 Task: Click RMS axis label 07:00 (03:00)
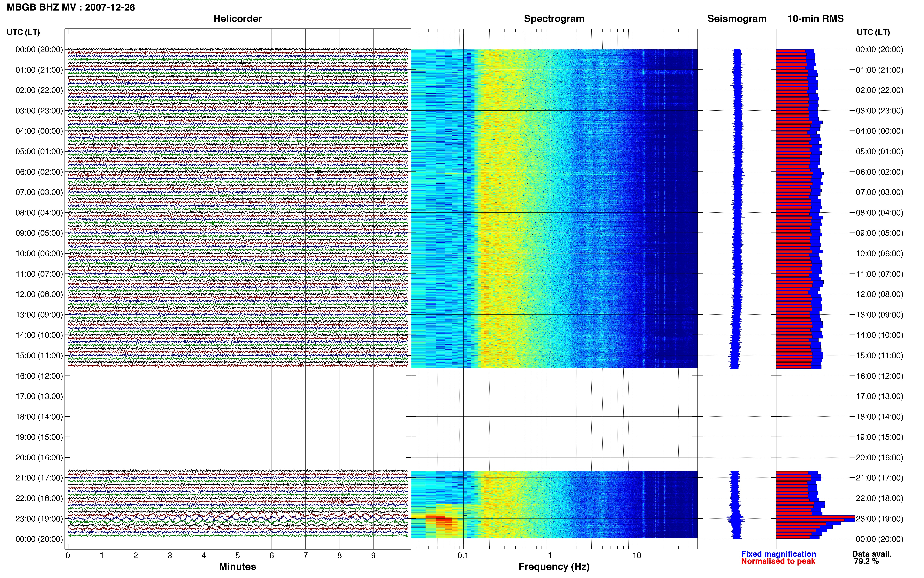[x=879, y=192]
